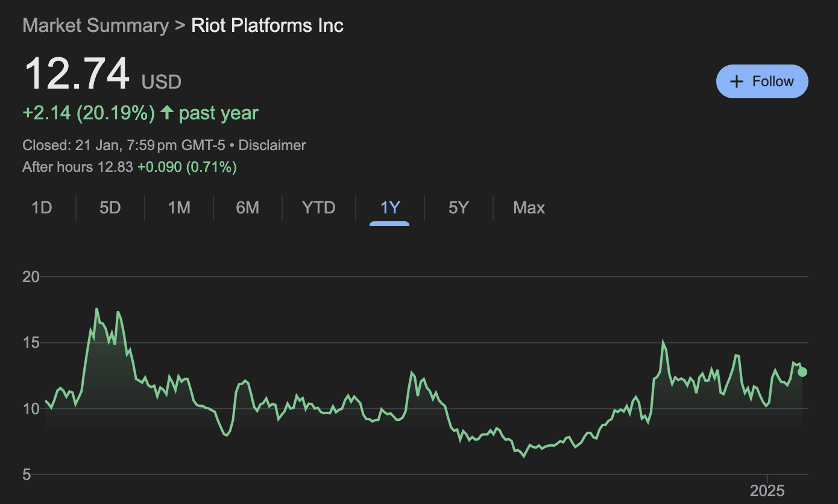Click the green up arrow icon
The image size is (838, 504).
167,113
